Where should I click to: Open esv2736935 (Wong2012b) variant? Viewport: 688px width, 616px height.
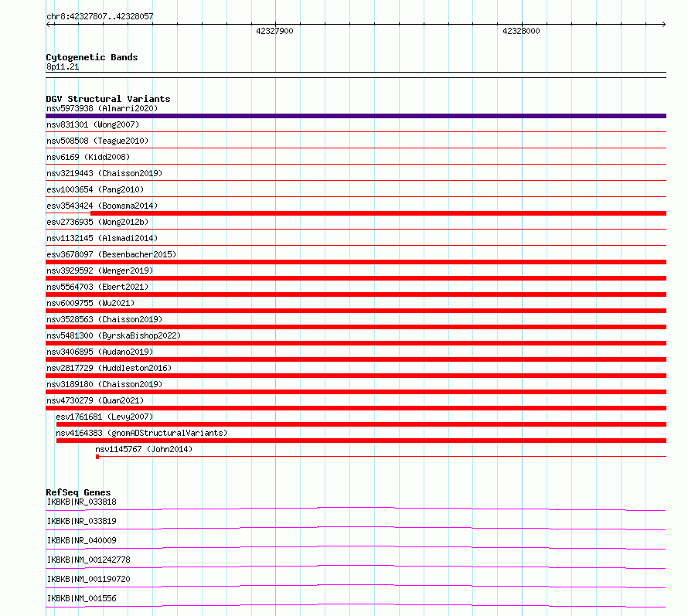coord(97,222)
